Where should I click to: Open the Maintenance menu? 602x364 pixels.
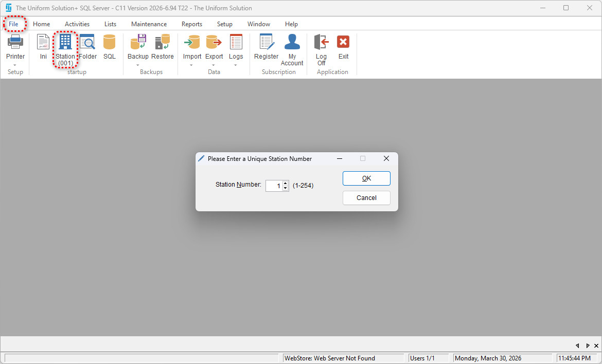coord(149,24)
